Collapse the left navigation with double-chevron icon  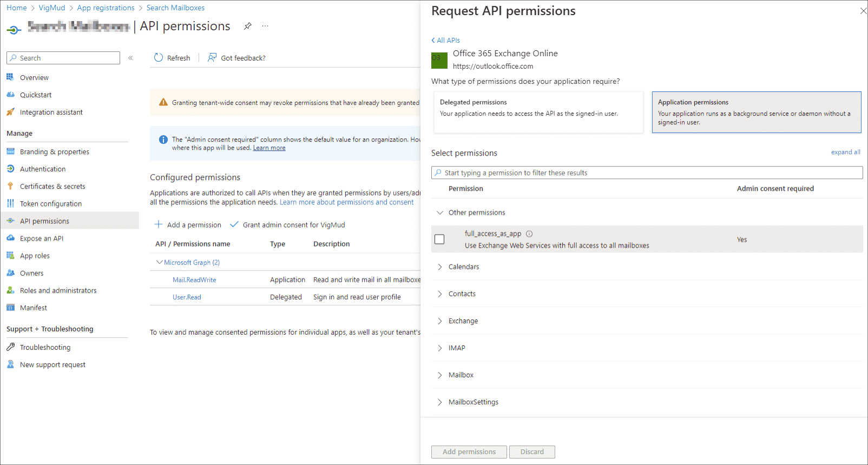pyautogui.click(x=130, y=58)
